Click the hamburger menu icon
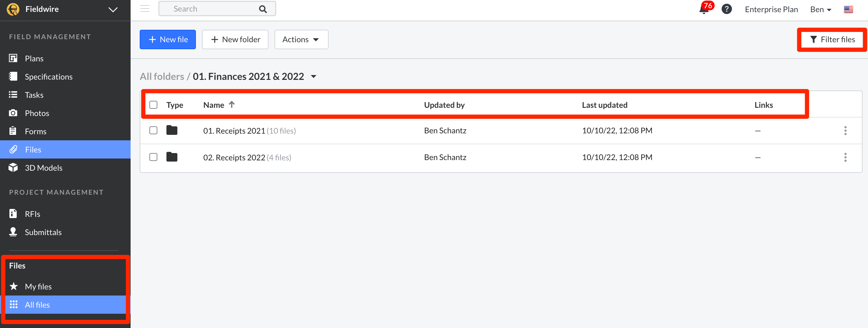 point(145,9)
